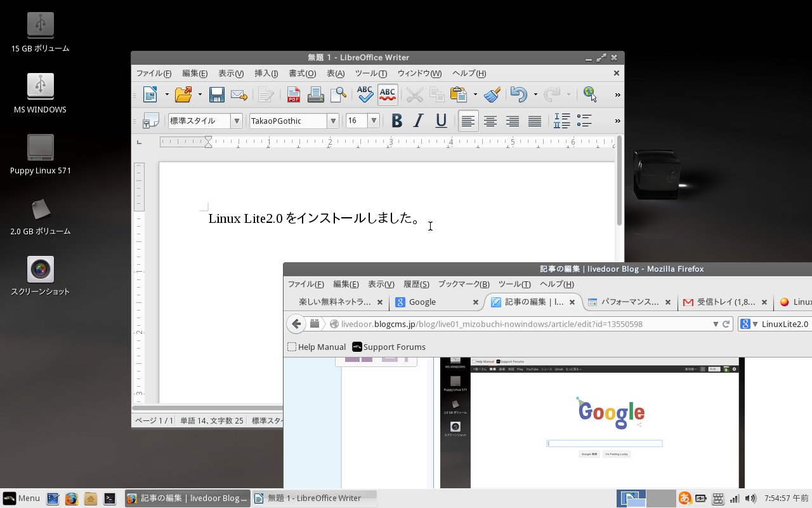Viewport: 812px width, 508px height.
Task: Reload the page in Firefox
Action: point(726,324)
